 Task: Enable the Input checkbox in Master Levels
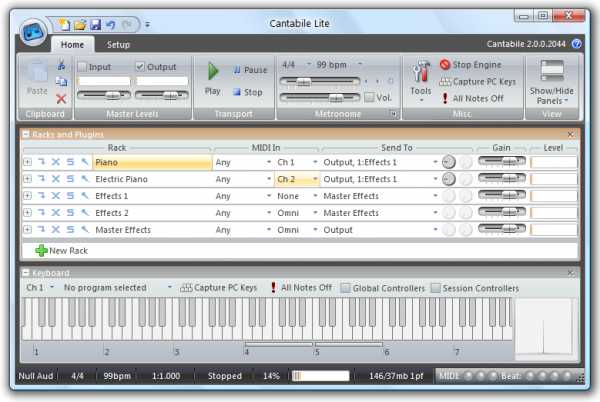click(82, 67)
